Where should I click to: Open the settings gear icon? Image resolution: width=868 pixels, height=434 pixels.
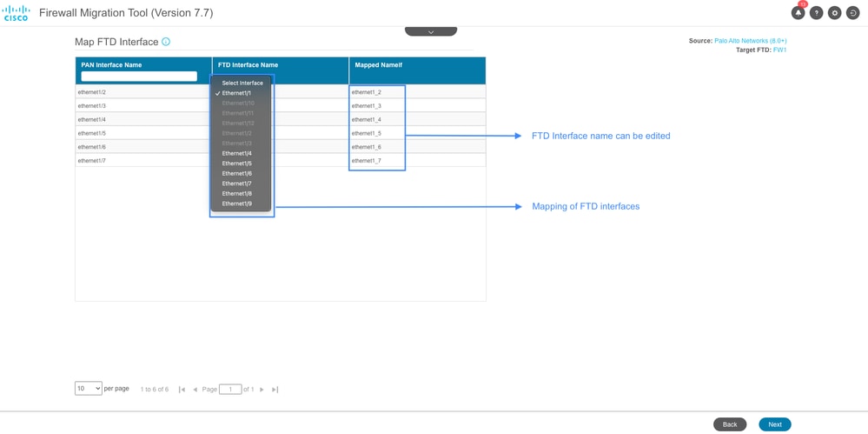(834, 13)
